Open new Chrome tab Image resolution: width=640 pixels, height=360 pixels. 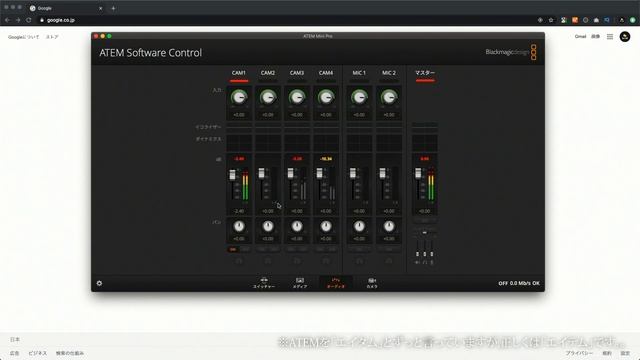(x=113, y=8)
